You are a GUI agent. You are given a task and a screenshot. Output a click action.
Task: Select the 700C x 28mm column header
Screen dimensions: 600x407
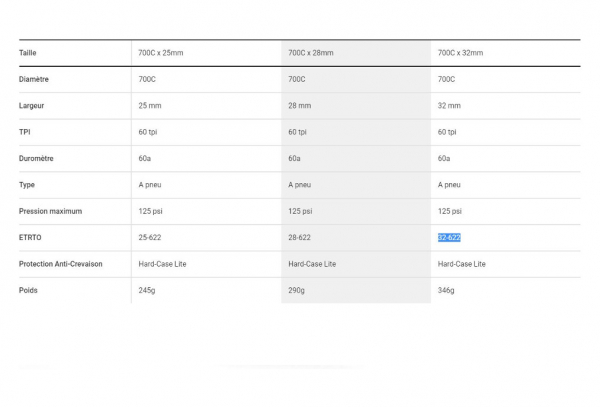[310, 52]
